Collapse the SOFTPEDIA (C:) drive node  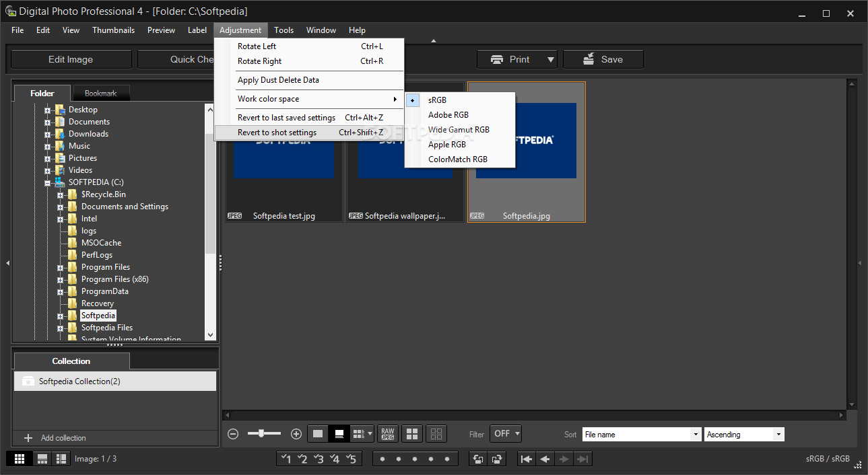47,183
